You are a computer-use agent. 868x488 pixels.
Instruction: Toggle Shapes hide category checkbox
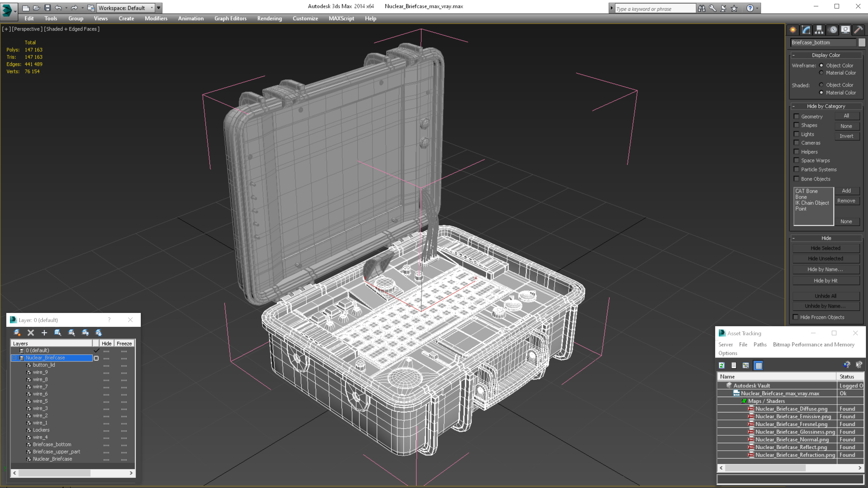coord(796,125)
